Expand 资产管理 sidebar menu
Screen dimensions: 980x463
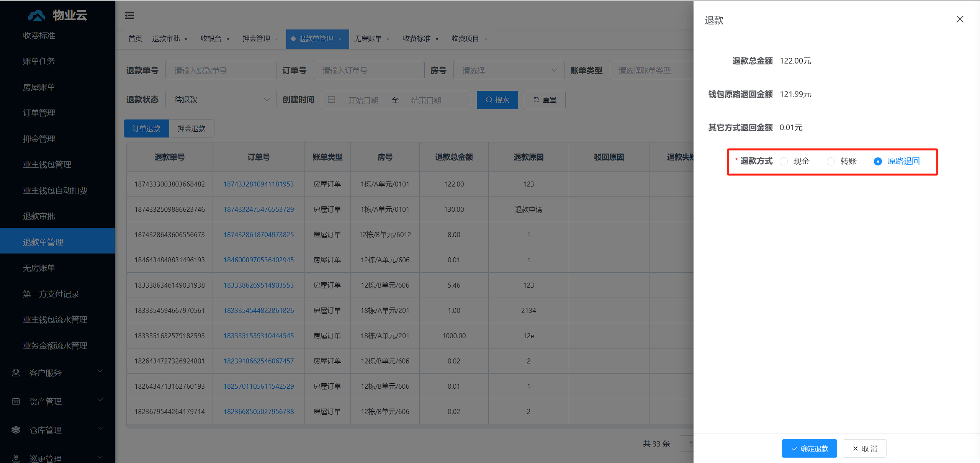(x=57, y=401)
